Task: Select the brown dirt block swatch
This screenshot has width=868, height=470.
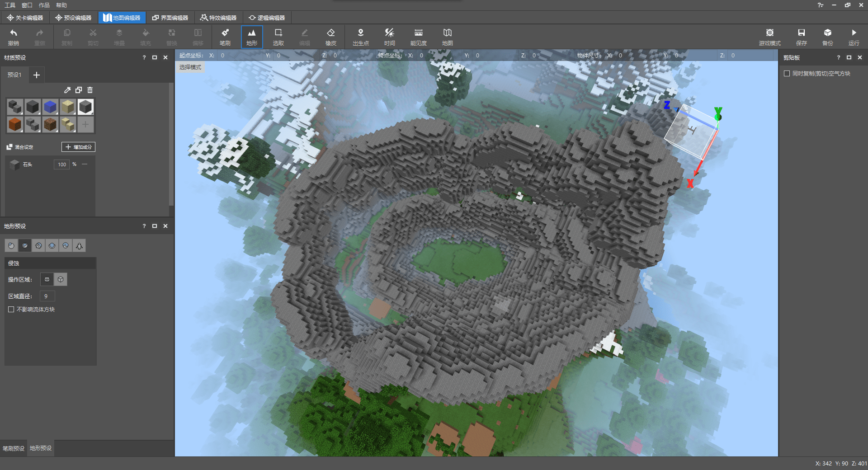Action: [x=50, y=124]
